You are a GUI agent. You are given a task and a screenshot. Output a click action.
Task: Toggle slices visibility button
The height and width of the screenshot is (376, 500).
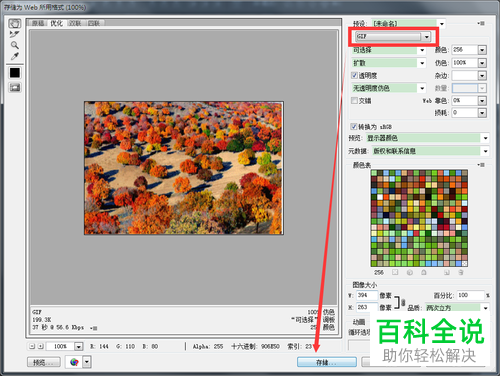(x=15, y=88)
